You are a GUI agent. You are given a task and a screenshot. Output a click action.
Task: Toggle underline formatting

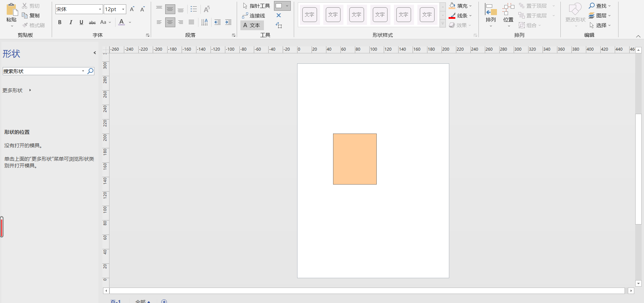(x=81, y=22)
